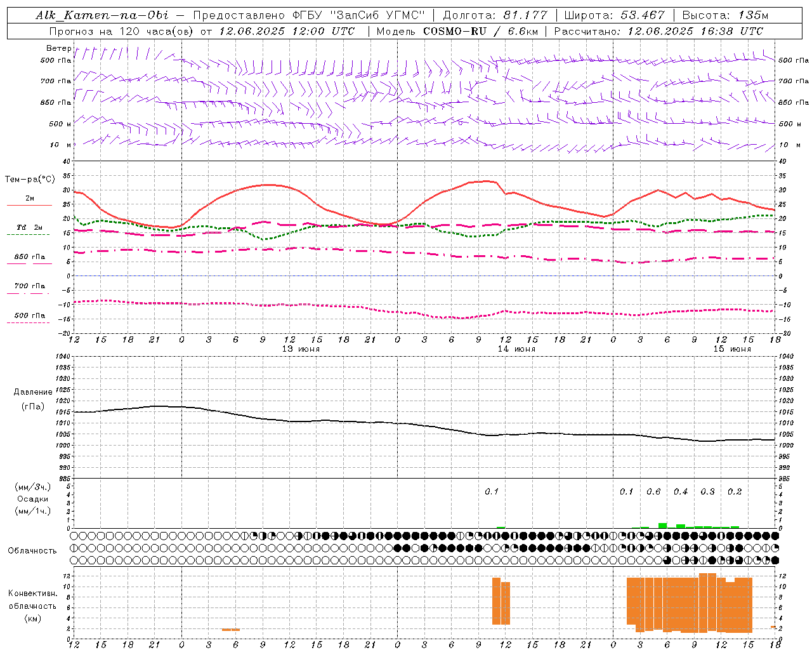Click the 10 м wind level label on left
812x650 pixels.
pyautogui.click(x=60, y=145)
